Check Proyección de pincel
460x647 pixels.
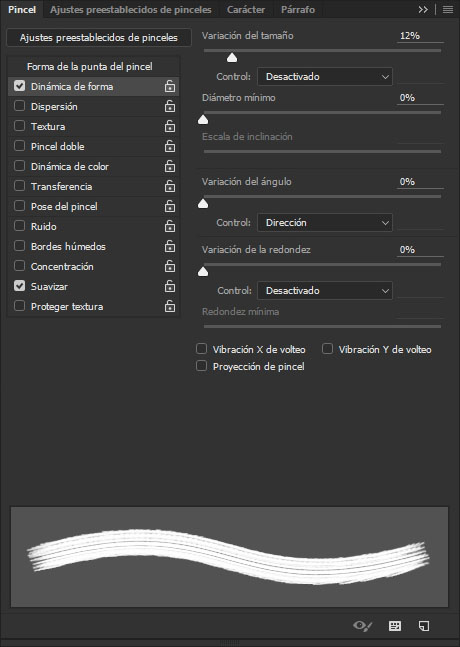201,366
